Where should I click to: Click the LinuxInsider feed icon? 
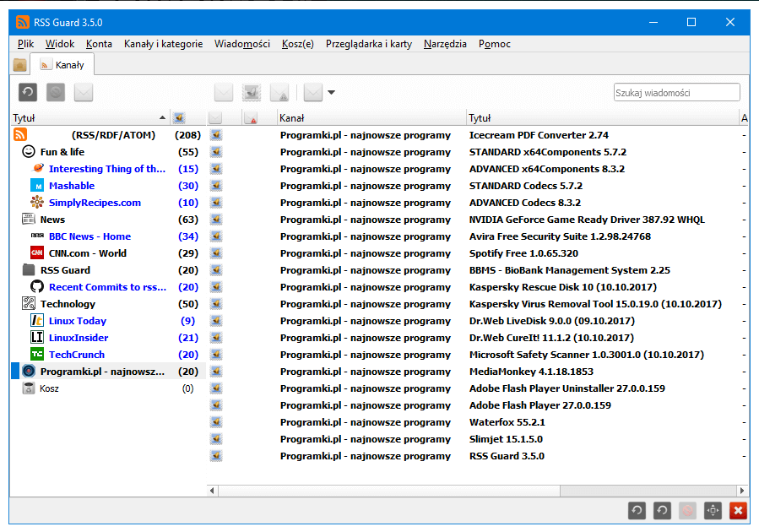[37, 338]
